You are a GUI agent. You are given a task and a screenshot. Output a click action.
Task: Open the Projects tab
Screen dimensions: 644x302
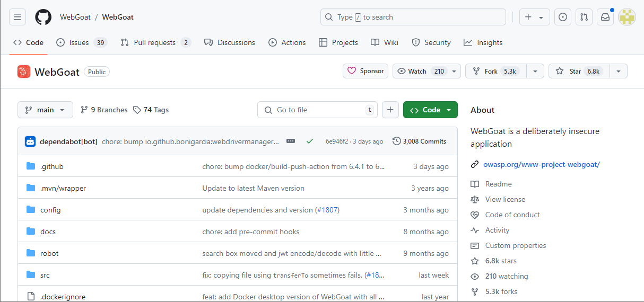click(x=338, y=42)
